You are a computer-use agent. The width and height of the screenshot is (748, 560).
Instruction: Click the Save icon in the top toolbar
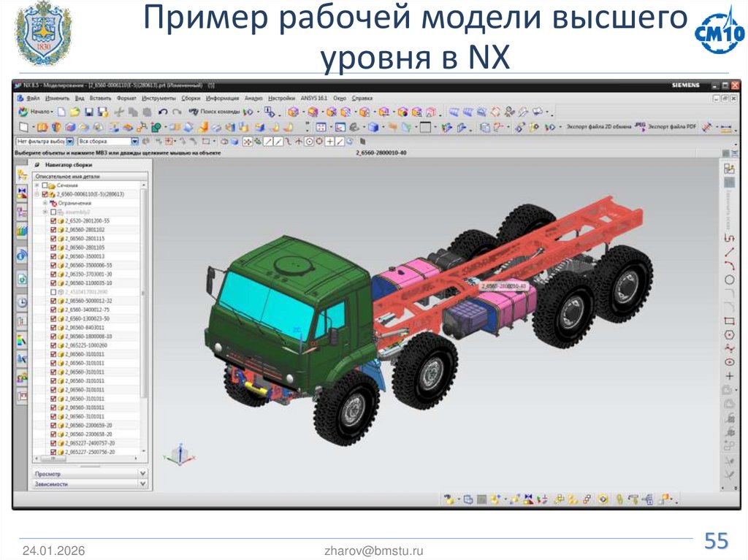[88, 111]
